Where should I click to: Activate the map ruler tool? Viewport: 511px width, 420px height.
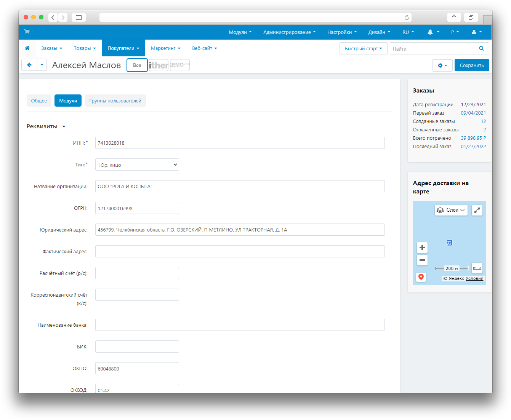[477, 268]
